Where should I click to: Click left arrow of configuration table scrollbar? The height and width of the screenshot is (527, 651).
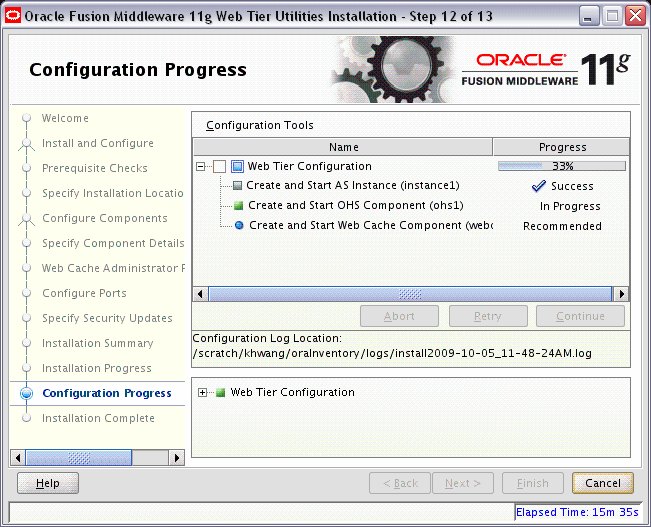coord(201,294)
